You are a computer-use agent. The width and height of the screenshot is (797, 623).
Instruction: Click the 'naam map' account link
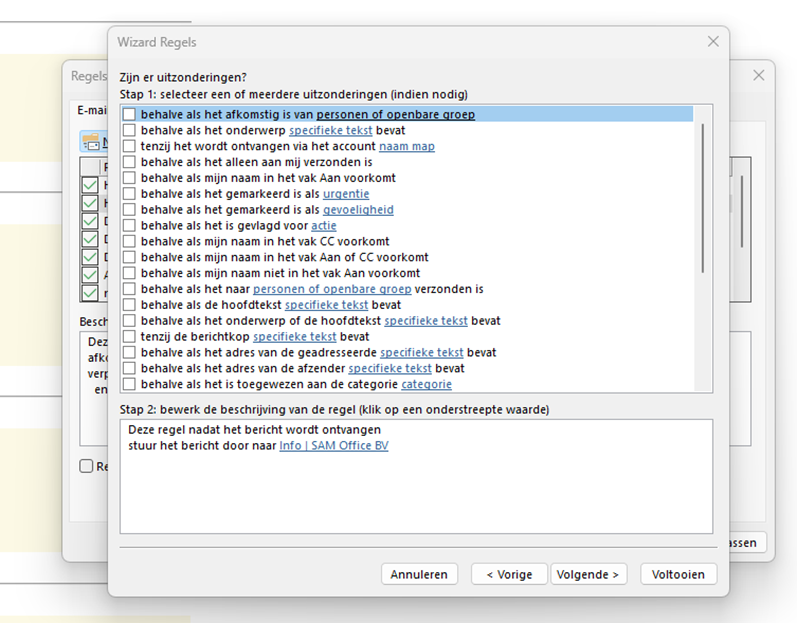(x=406, y=147)
